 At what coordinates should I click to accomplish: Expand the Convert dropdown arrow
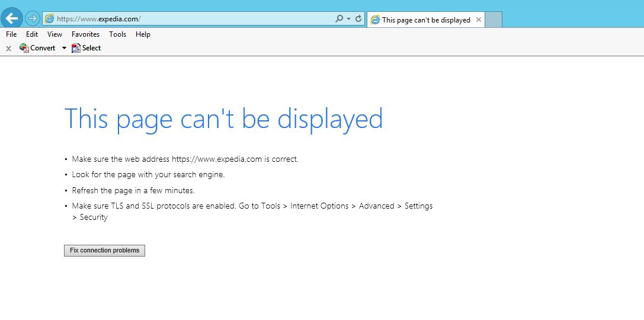[x=64, y=48]
